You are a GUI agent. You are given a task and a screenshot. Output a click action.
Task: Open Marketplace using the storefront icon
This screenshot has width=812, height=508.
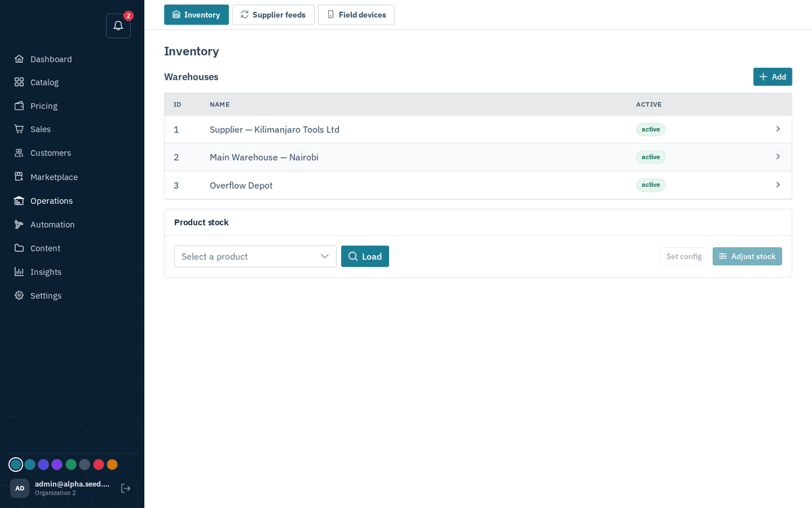pyautogui.click(x=19, y=177)
